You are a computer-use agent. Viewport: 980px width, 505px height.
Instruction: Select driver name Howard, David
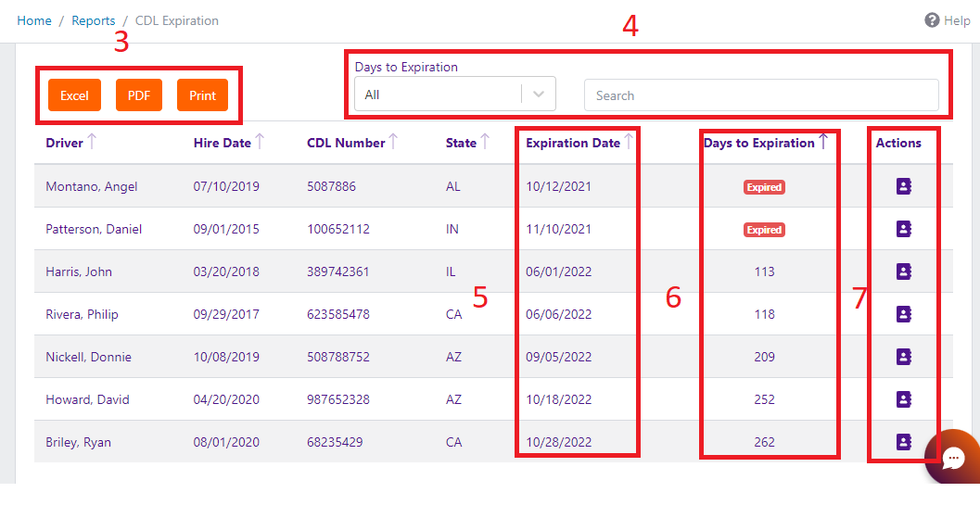coord(87,399)
